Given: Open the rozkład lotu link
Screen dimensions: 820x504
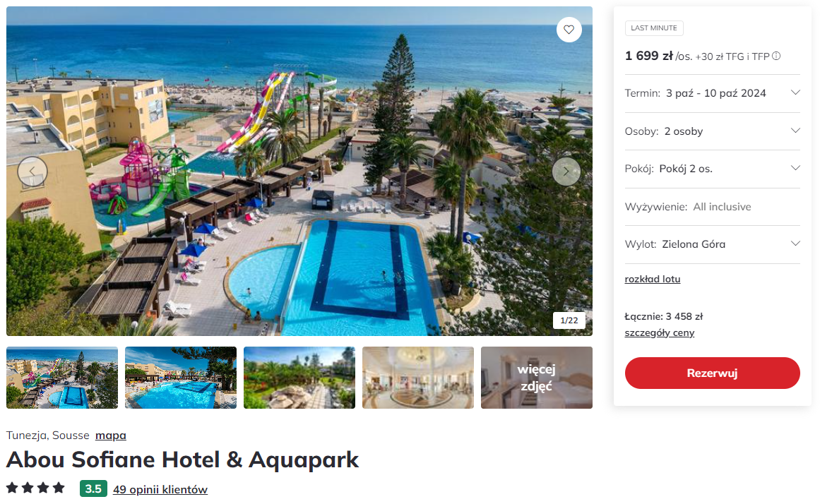Looking at the screenshot, I should click(652, 280).
